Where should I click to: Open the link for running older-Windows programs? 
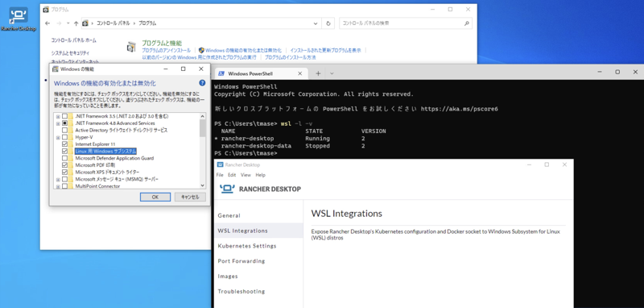199,57
